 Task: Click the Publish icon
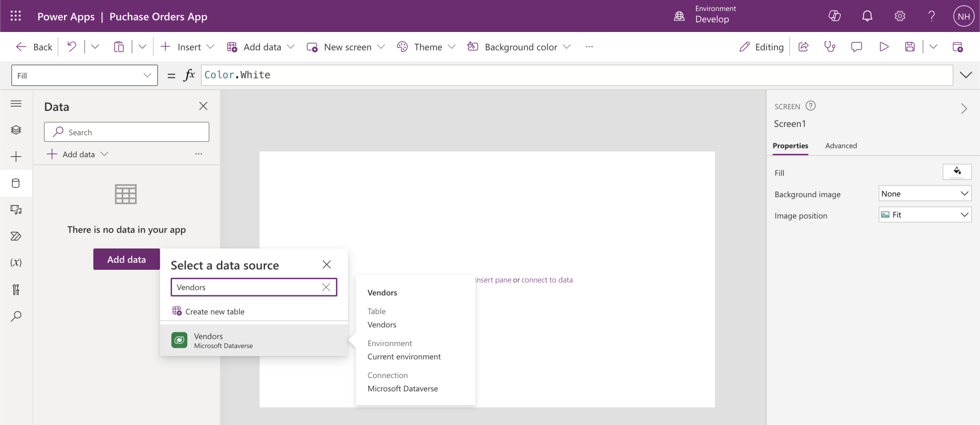(x=958, y=47)
